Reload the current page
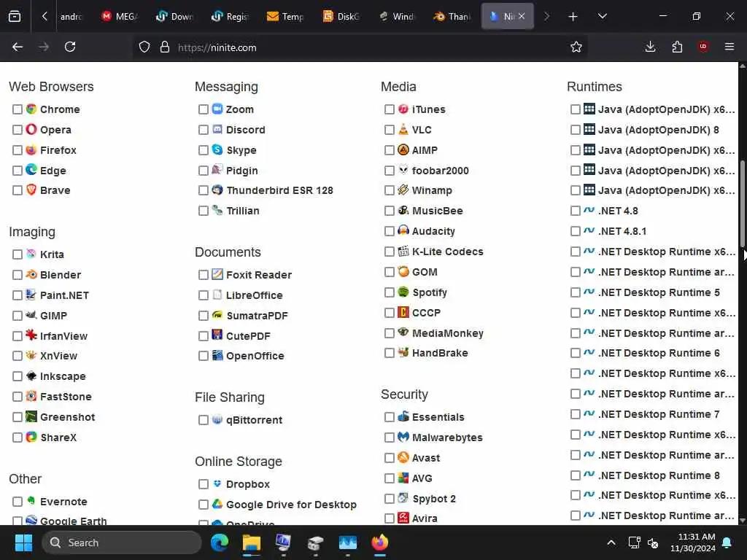 [x=70, y=47]
